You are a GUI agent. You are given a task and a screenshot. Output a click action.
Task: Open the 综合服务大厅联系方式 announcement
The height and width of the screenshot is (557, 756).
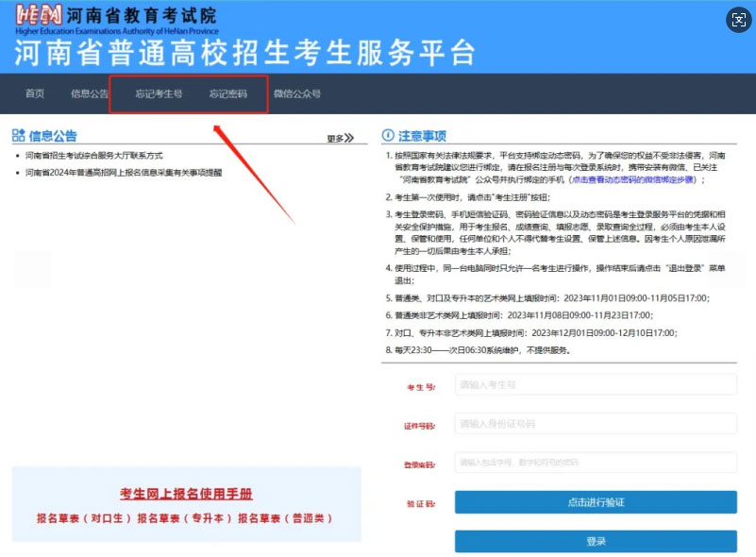[x=94, y=155]
